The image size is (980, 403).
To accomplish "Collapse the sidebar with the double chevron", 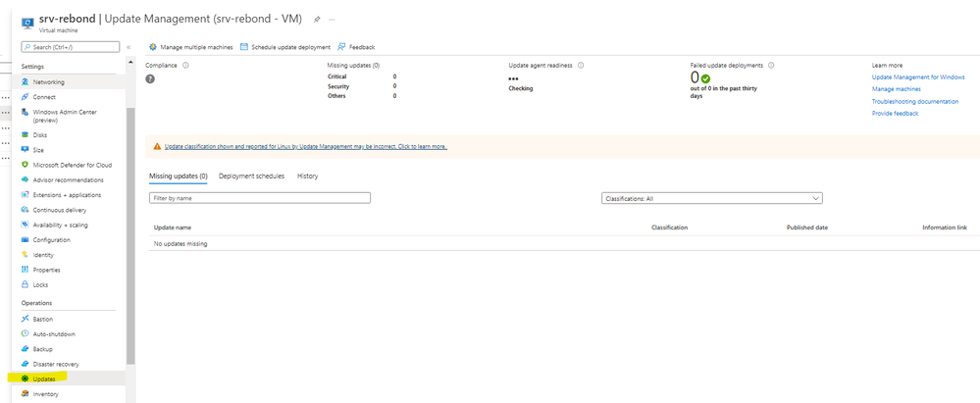I will pos(129,47).
